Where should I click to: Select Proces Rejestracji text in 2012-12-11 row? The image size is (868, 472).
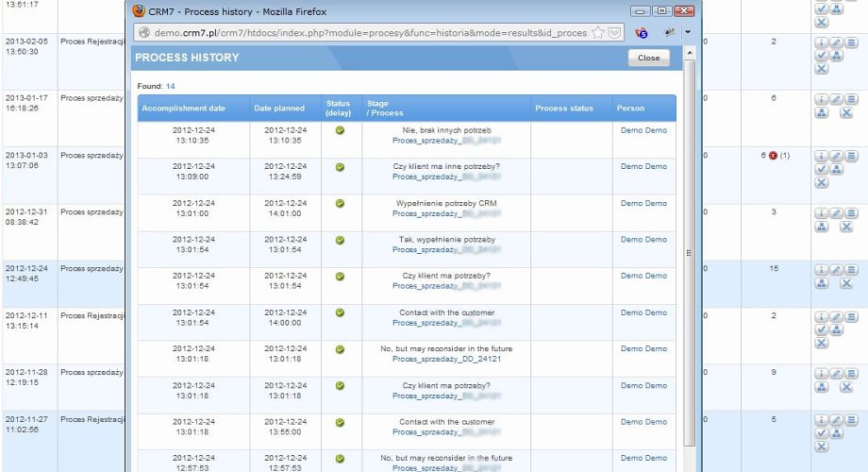[x=92, y=316]
